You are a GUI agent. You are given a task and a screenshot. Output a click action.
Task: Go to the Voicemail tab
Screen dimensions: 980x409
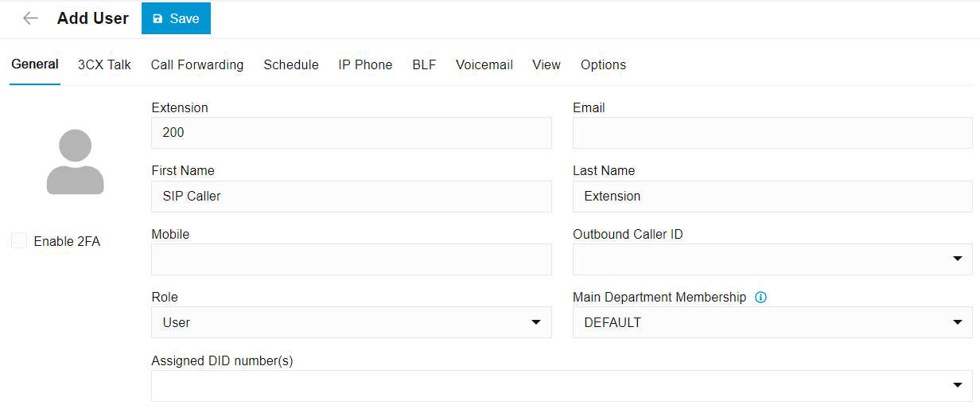click(x=484, y=65)
